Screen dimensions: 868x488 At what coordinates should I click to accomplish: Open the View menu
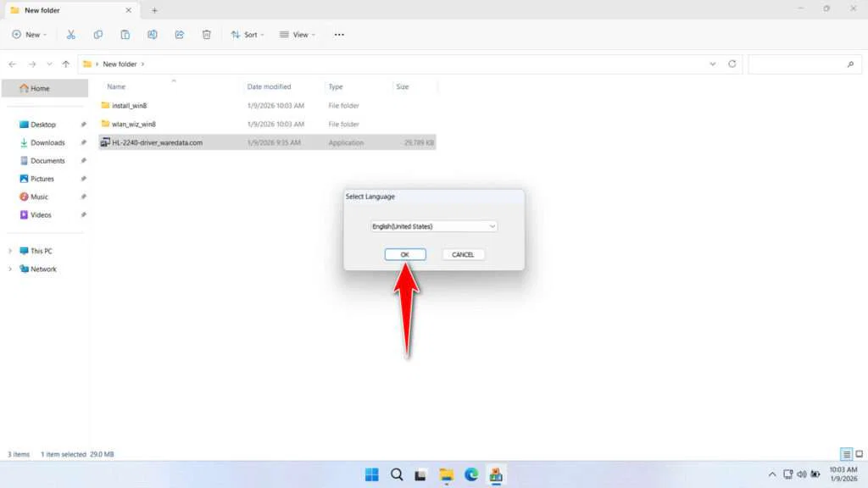pos(298,34)
